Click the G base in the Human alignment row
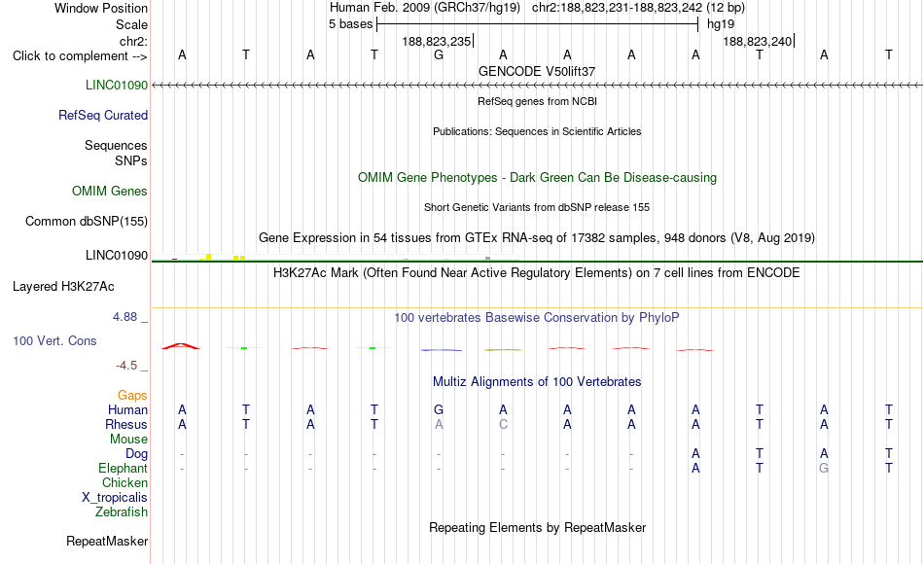 (439, 409)
